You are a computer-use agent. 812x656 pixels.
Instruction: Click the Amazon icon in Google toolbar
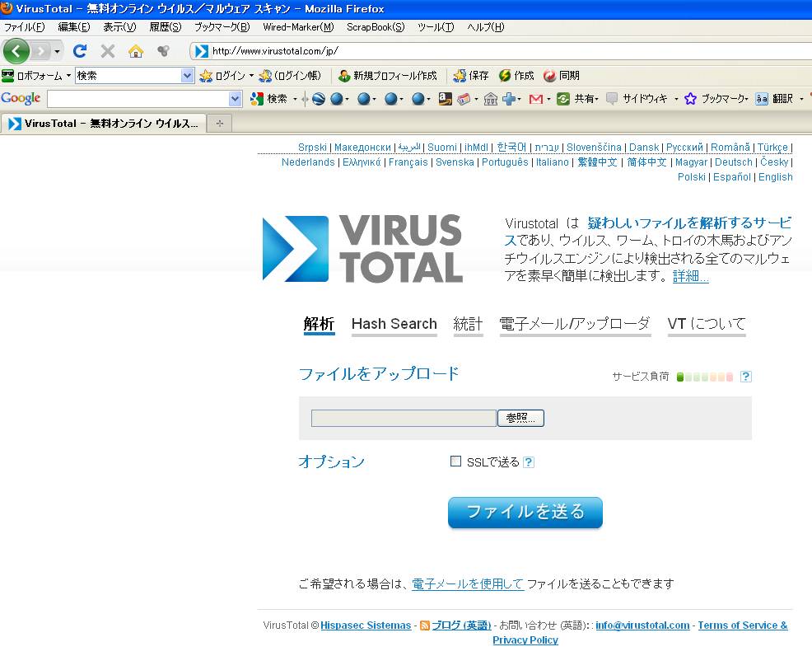[445, 98]
